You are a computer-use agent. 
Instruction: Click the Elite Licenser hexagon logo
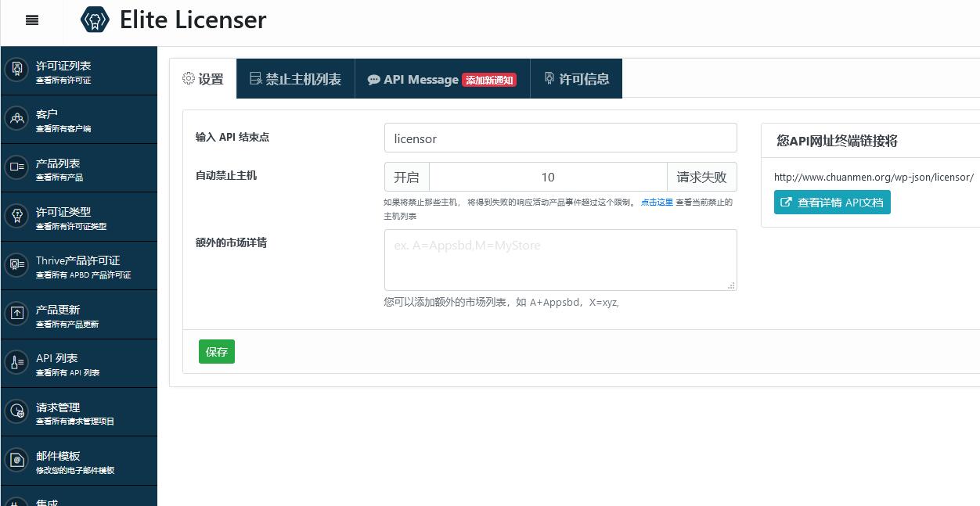coord(95,20)
